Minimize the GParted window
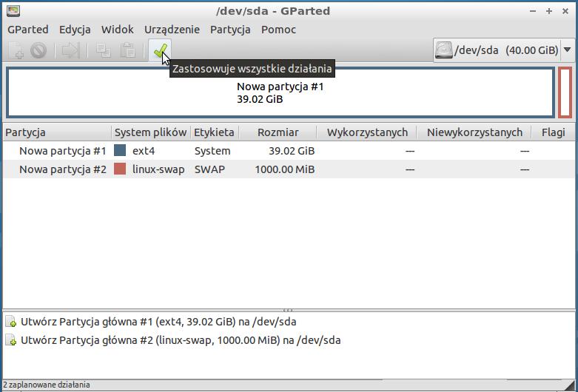The height and width of the screenshot is (392, 578). (533, 11)
